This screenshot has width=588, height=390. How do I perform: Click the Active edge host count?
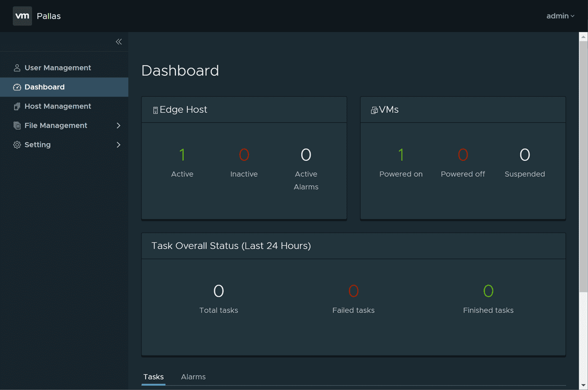[182, 155]
